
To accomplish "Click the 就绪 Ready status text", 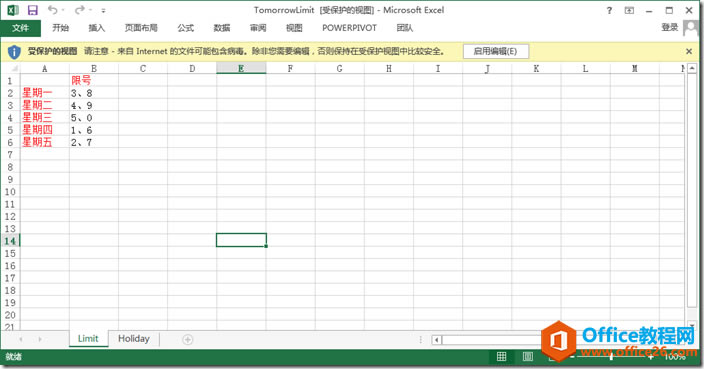I will point(13,357).
